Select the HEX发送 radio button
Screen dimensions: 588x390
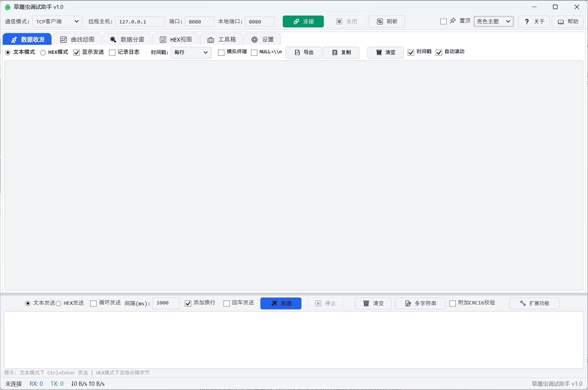click(58, 304)
